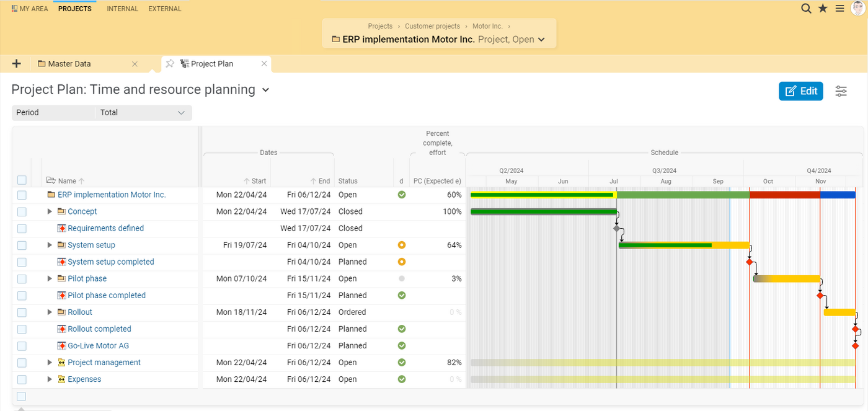Expand the Concept tree row

coord(49,211)
